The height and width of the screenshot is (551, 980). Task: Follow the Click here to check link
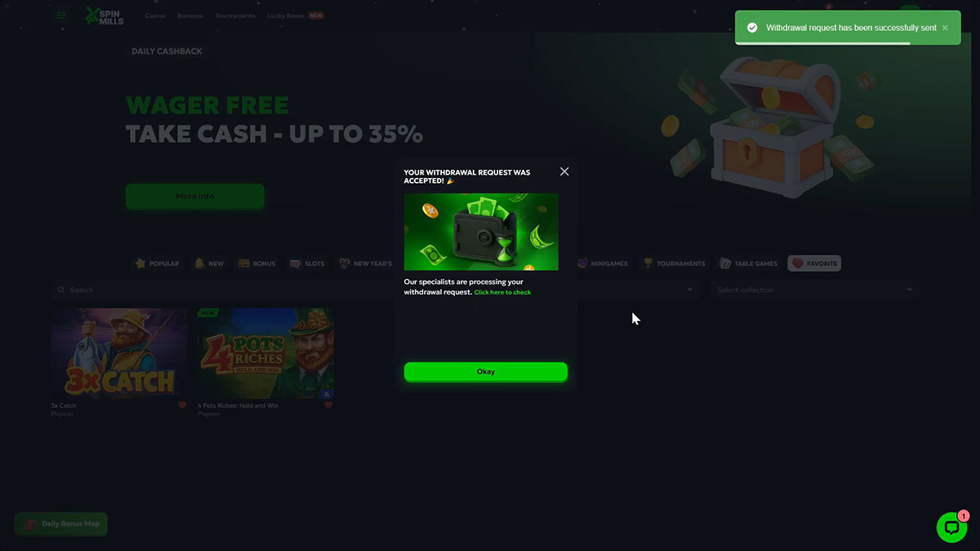(502, 292)
